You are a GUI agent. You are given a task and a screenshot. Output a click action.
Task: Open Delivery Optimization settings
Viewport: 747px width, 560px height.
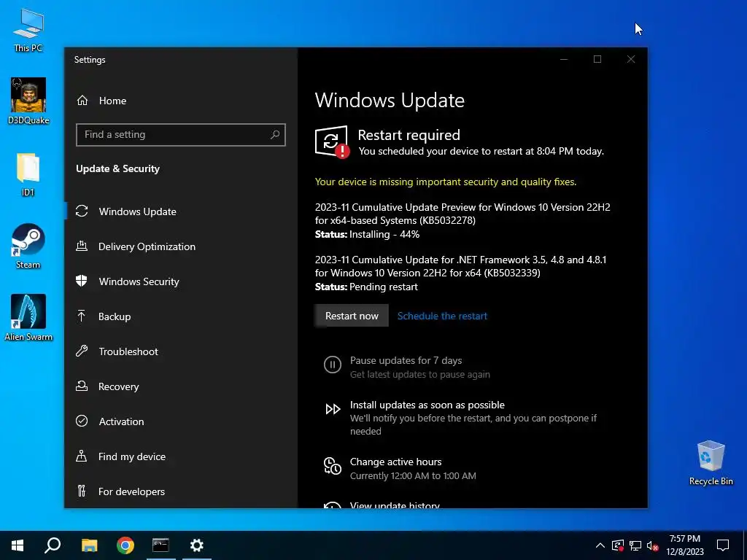[181, 246]
